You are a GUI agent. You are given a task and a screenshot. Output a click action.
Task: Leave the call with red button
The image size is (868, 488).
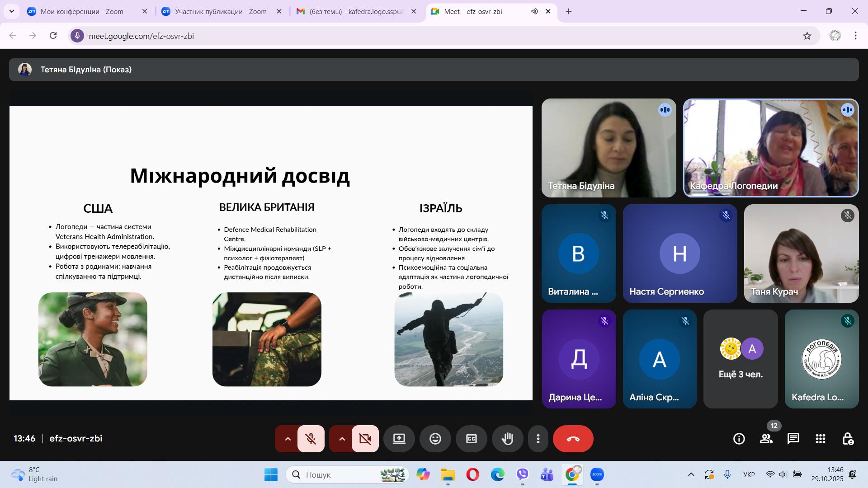click(x=573, y=439)
